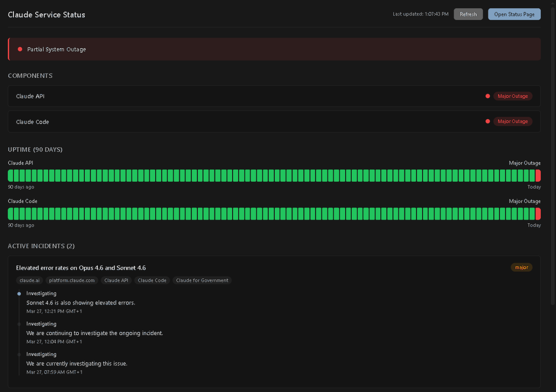This screenshot has height=392, width=556.
Task: Click timestamp Mar 27, 07:59 AM GMT+1
Action: click(54, 373)
